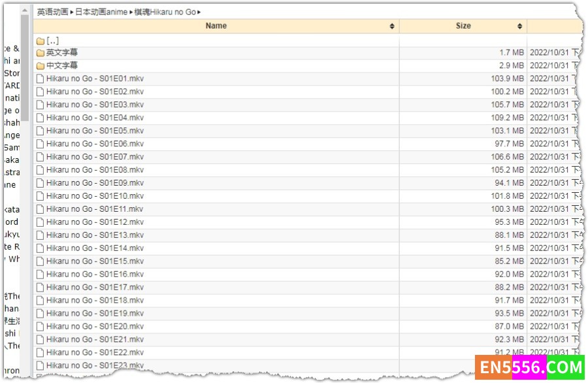Open Hikaru no Go - S01E10.mkv
The image size is (588, 383).
coord(95,196)
